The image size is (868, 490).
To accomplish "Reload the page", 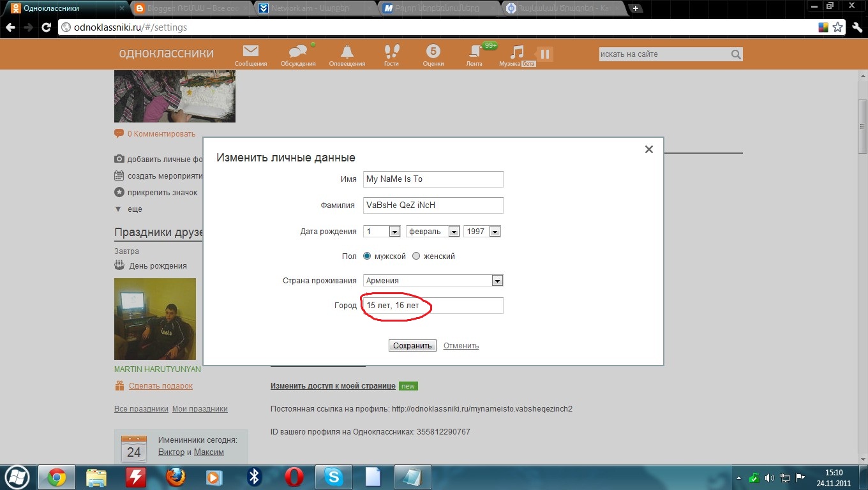I will click(46, 28).
